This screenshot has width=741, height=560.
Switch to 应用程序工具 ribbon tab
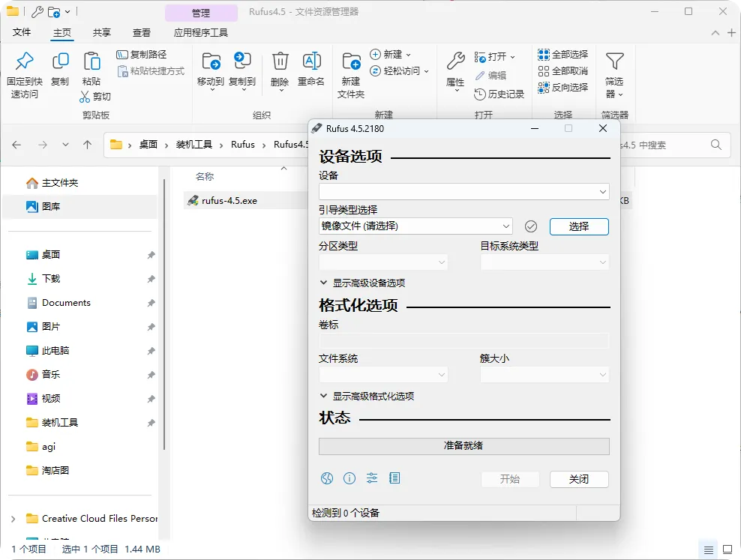tap(201, 32)
